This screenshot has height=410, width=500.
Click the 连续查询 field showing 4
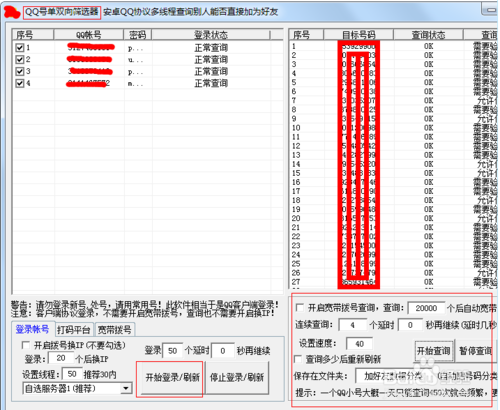(x=352, y=325)
